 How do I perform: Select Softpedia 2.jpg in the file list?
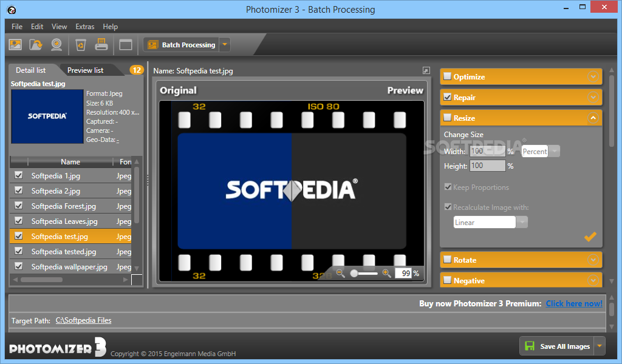pos(70,190)
